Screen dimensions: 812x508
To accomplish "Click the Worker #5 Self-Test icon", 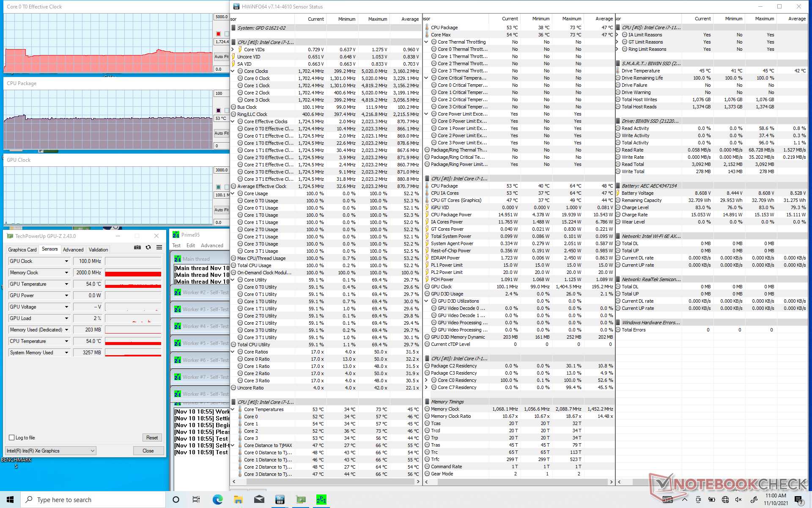I will [178, 343].
